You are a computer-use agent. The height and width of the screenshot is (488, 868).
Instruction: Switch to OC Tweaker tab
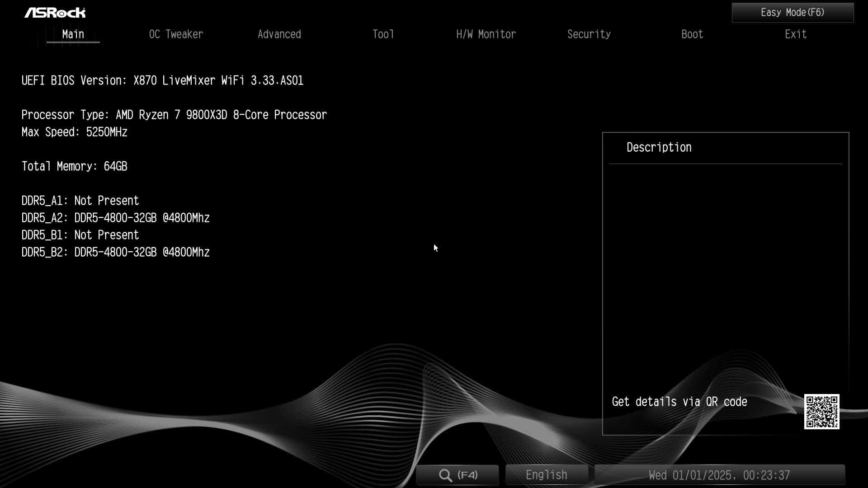(x=176, y=34)
